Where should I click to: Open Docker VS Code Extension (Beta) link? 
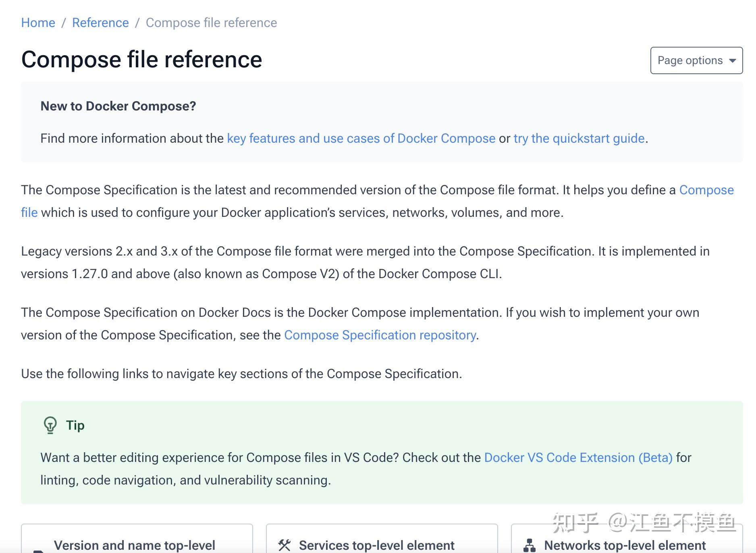coord(578,457)
